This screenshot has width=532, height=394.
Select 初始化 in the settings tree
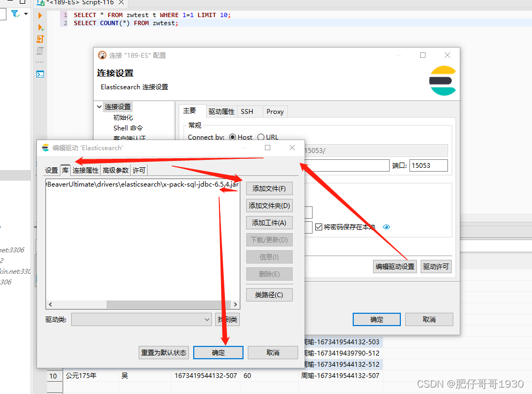[x=123, y=118]
